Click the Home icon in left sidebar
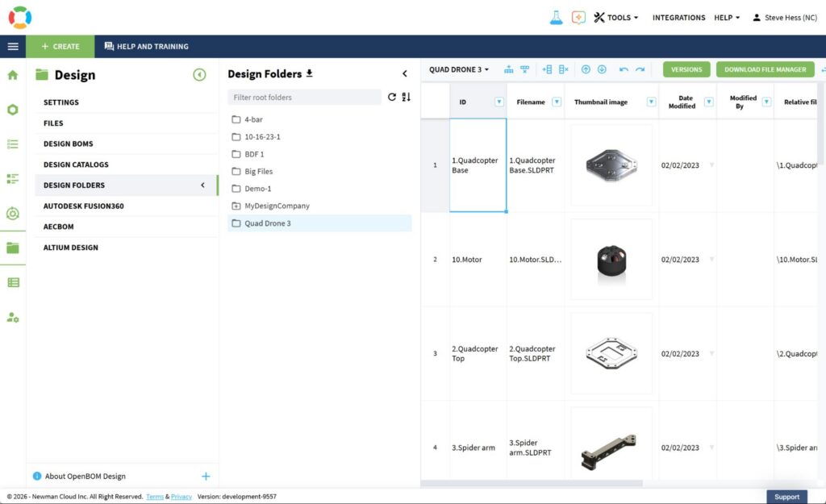This screenshot has height=504, width=826. point(12,75)
